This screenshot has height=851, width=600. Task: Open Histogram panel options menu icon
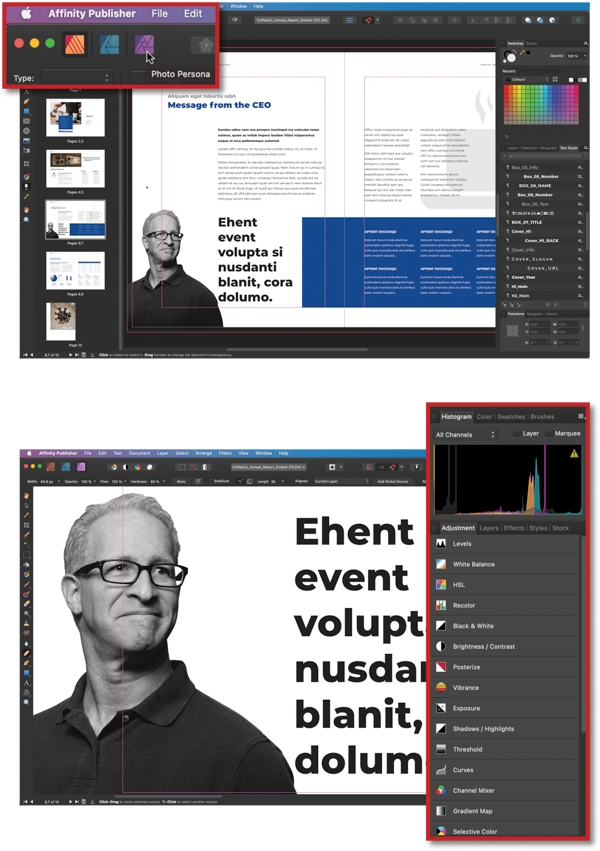point(581,416)
